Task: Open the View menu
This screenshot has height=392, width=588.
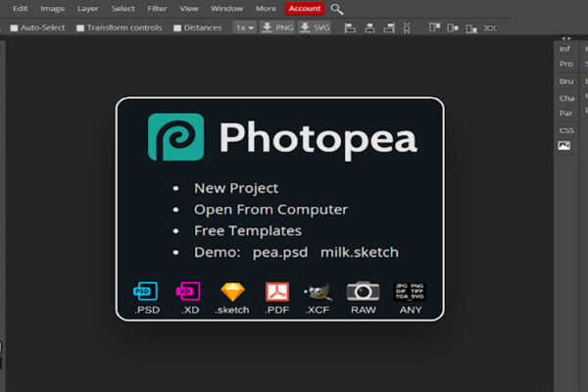Action: tap(189, 8)
